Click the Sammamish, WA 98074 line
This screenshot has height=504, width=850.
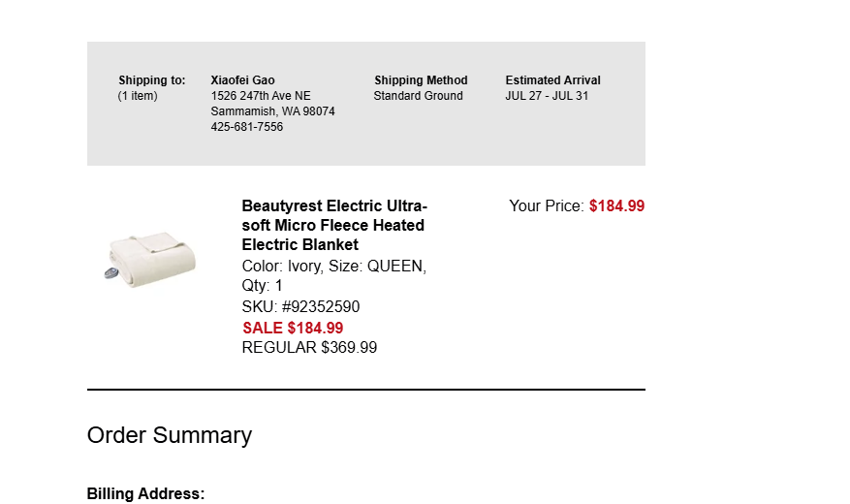click(x=272, y=111)
